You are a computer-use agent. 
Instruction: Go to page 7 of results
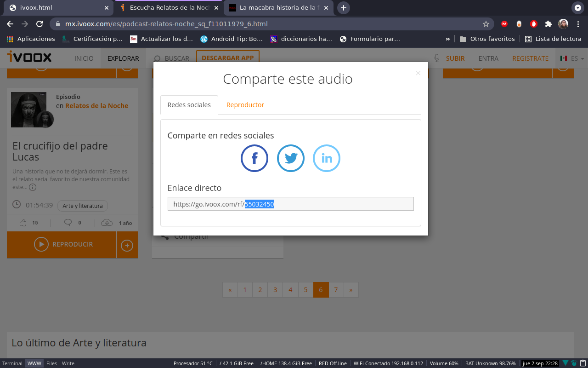pos(336,290)
